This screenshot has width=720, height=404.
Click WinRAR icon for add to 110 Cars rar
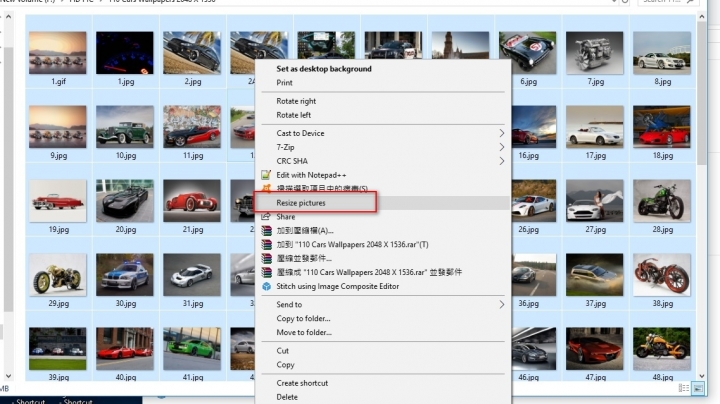coord(266,244)
